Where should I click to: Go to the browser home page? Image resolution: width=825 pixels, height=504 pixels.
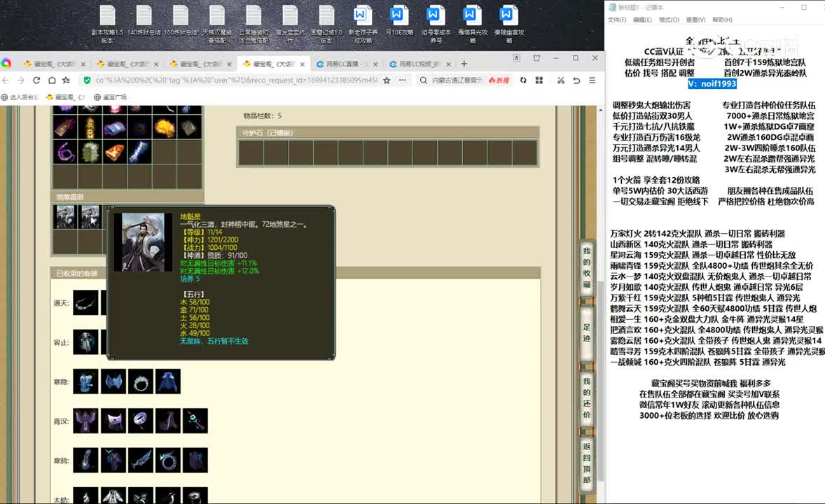pos(52,80)
